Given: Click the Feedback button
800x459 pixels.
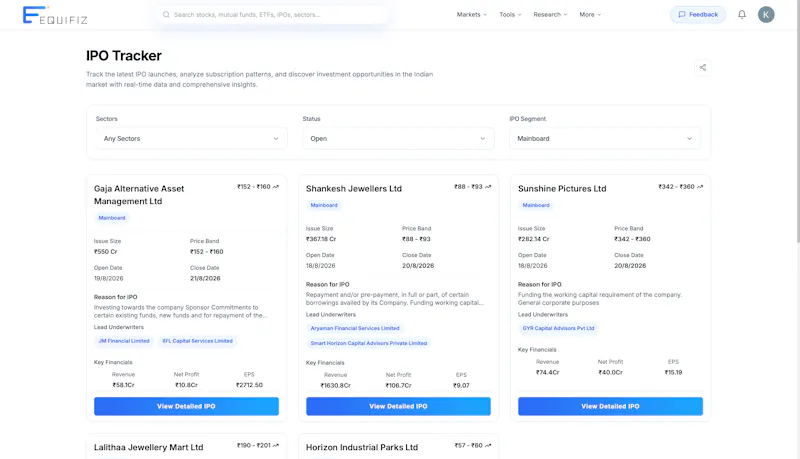Looking at the screenshot, I should pos(698,15).
